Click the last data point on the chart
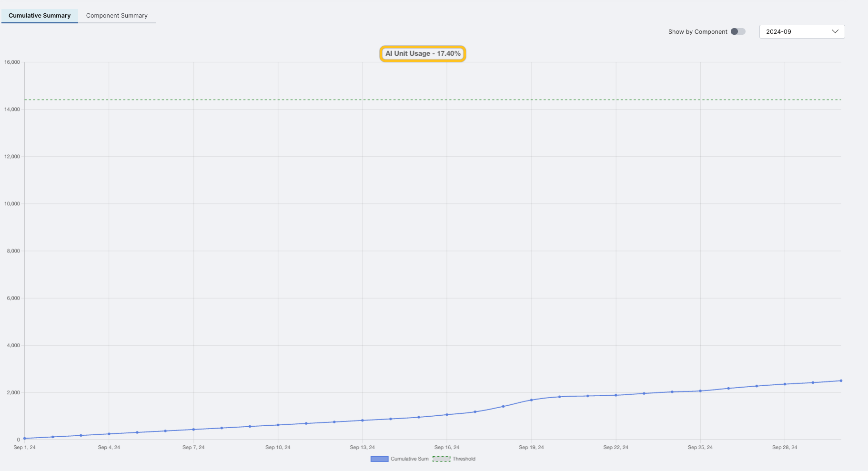This screenshot has height=471, width=868. pyautogui.click(x=840, y=380)
